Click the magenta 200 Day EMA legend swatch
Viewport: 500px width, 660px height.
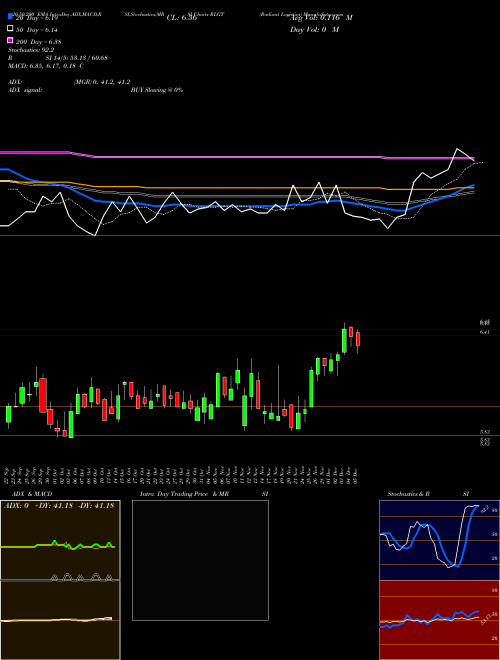coord(10,41)
